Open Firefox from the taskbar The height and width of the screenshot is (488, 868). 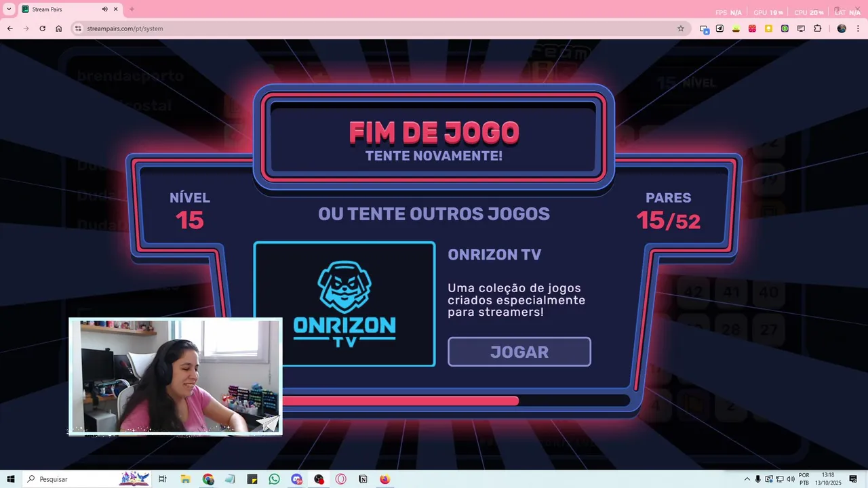pos(385,479)
